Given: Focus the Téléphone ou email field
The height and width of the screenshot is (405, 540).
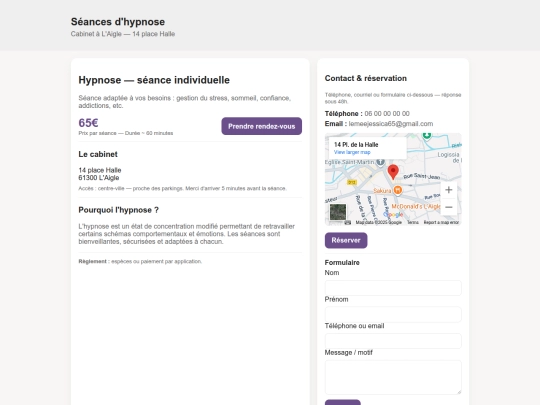Looking at the screenshot, I should pyautogui.click(x=393, y=341).
